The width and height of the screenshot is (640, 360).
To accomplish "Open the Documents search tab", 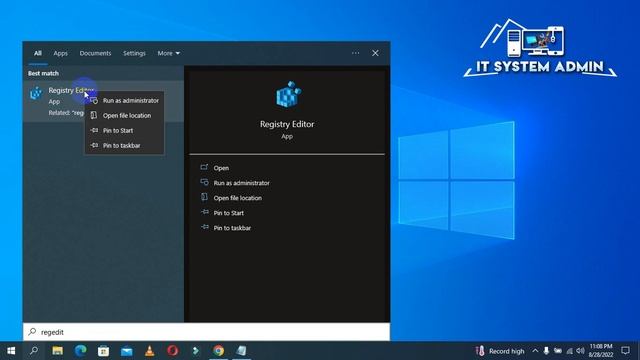I will [95, 53].
